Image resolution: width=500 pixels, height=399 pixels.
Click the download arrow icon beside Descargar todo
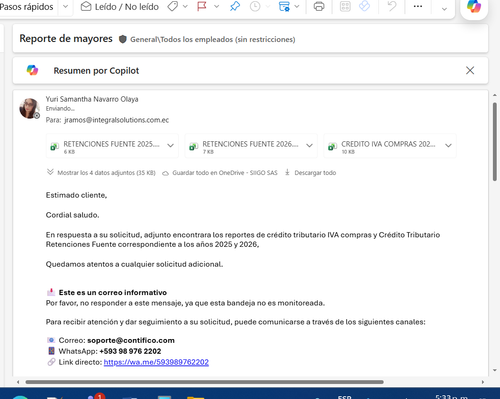tap(287, 172)
